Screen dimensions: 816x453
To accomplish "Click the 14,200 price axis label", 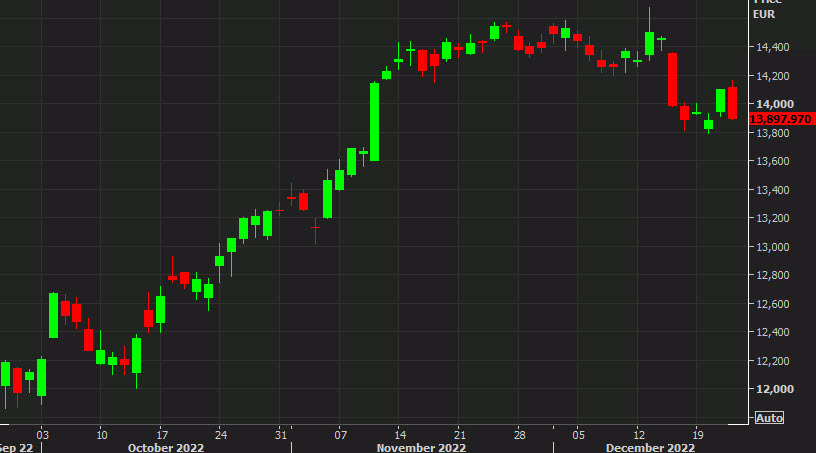I will coord(772,76).
